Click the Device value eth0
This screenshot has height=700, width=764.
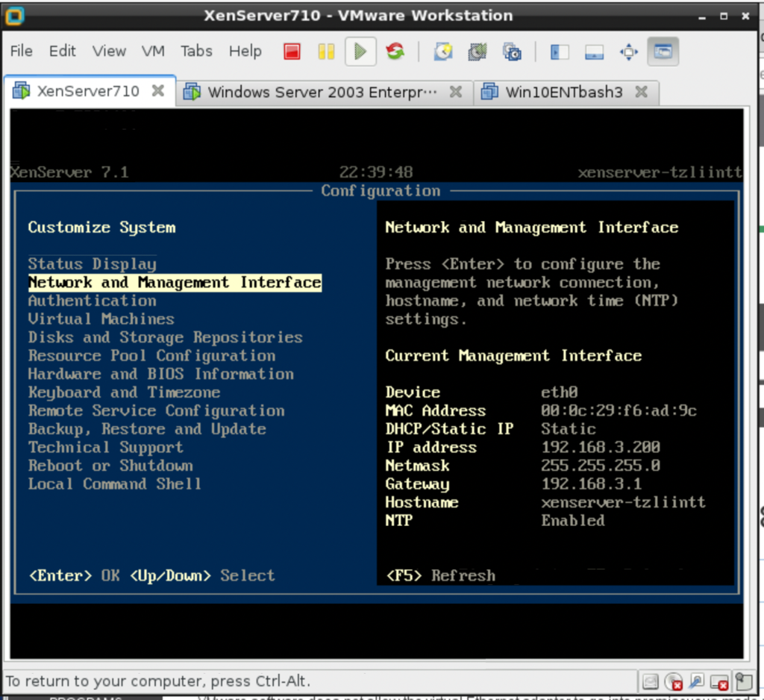pyautogui.click(x=560, y=393)
